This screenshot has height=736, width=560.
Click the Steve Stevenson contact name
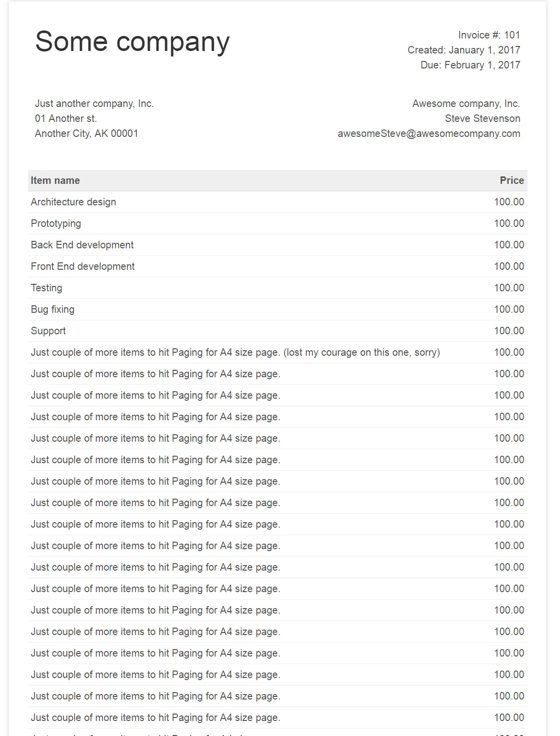[x=482, y=118]
